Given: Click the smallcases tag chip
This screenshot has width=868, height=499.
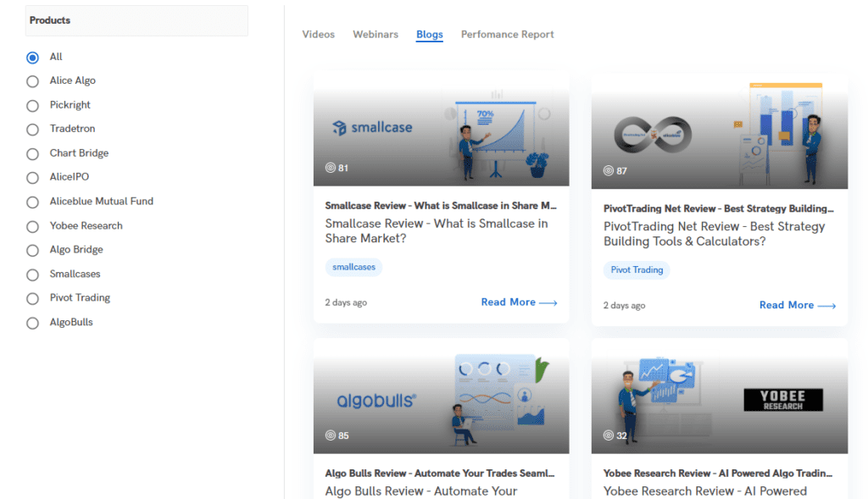Looking at the screenshot, I should click(x=353, y=267).
